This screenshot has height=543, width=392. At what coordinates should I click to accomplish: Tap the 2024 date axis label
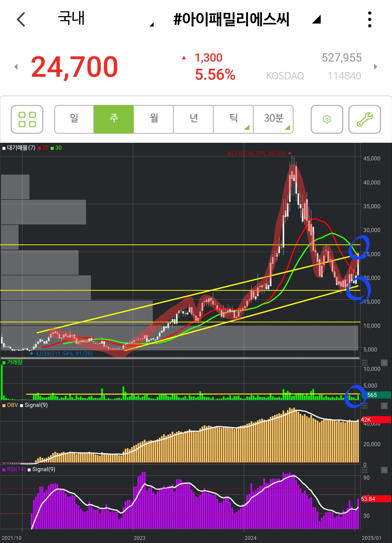250,538
